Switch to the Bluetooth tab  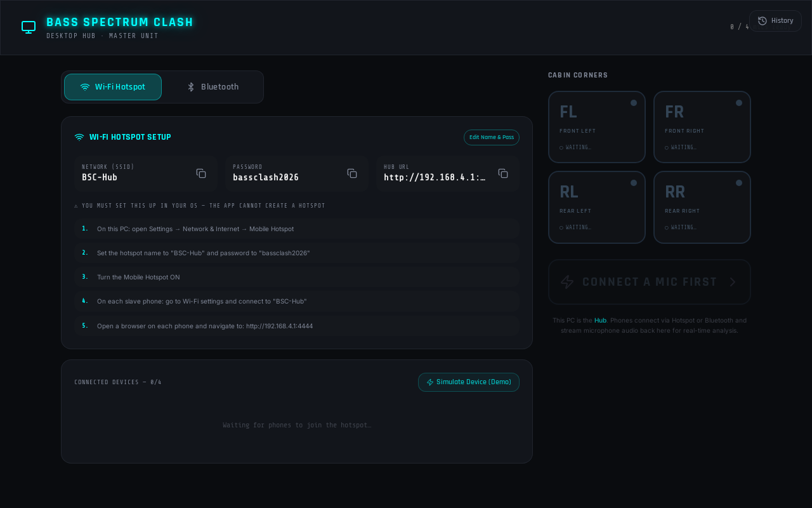(x=213, y=87)
